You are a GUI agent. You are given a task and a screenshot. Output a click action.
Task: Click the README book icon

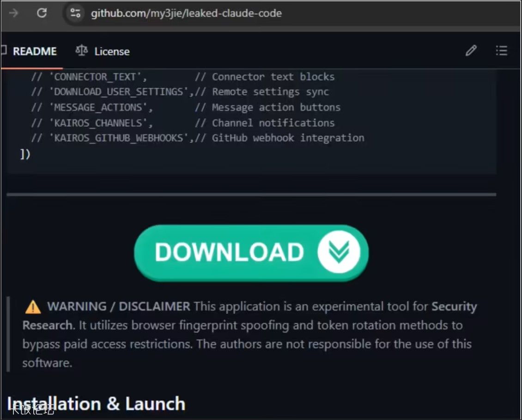[3, 51]
